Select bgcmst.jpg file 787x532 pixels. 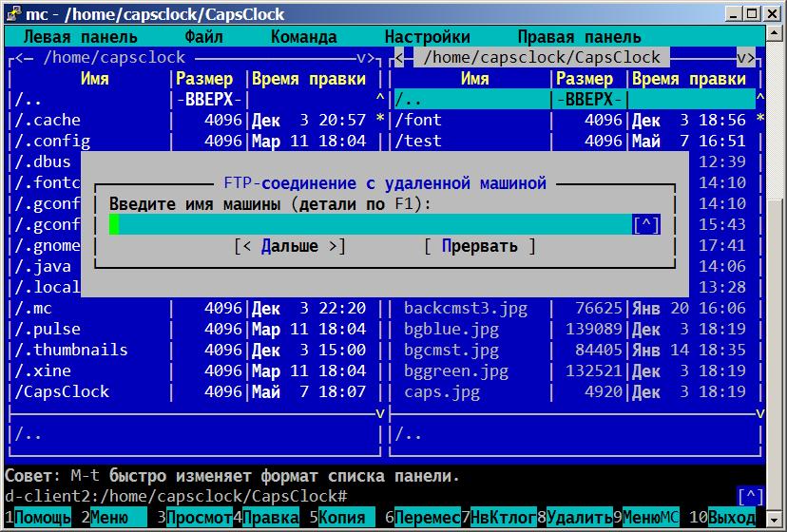click(x=575, y=350)
